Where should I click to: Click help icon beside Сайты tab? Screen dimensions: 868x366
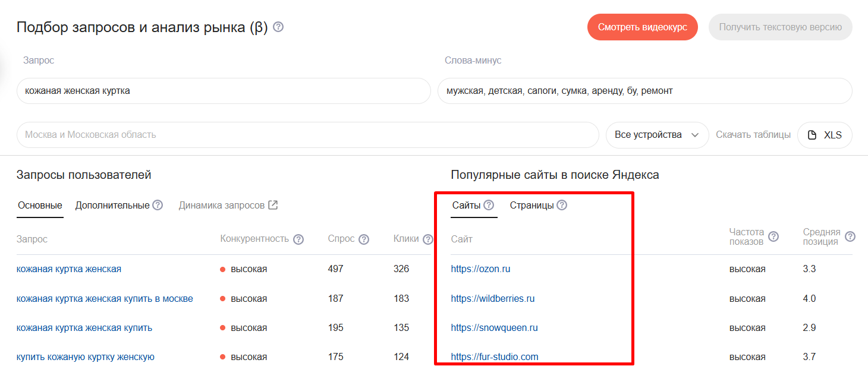click(489, 205)
